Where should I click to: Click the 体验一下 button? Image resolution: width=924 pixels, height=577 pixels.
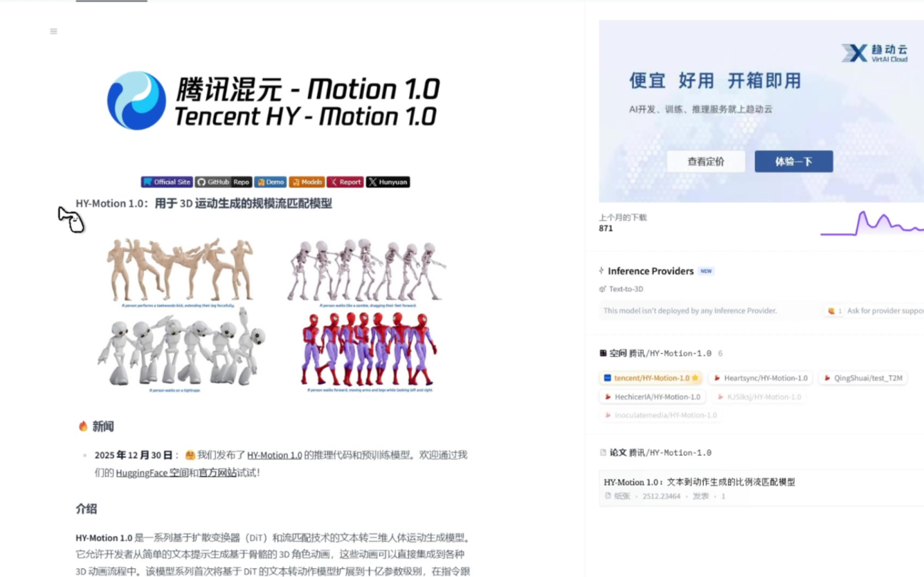click(x=793, y=161)
